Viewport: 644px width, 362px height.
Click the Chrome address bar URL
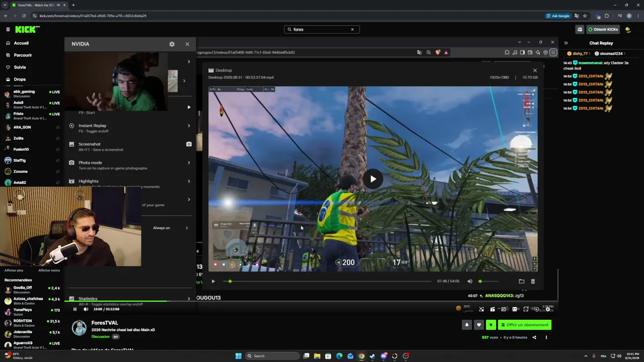[93, 16]
